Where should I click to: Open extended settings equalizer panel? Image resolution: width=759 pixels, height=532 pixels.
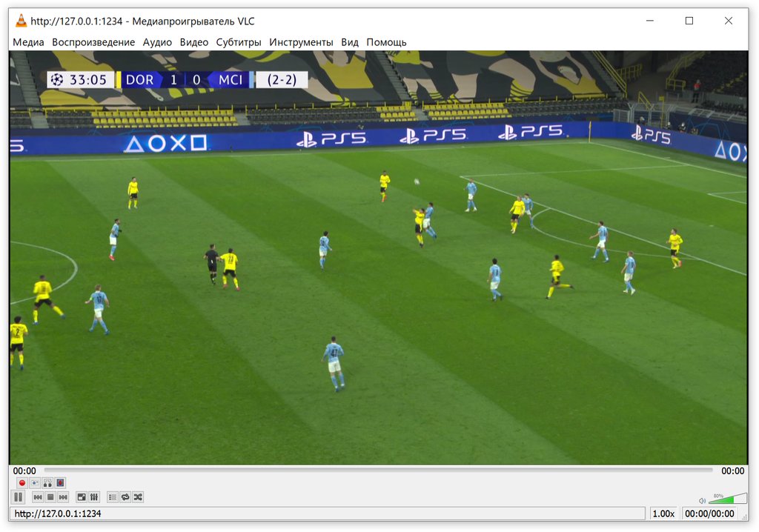95,497
